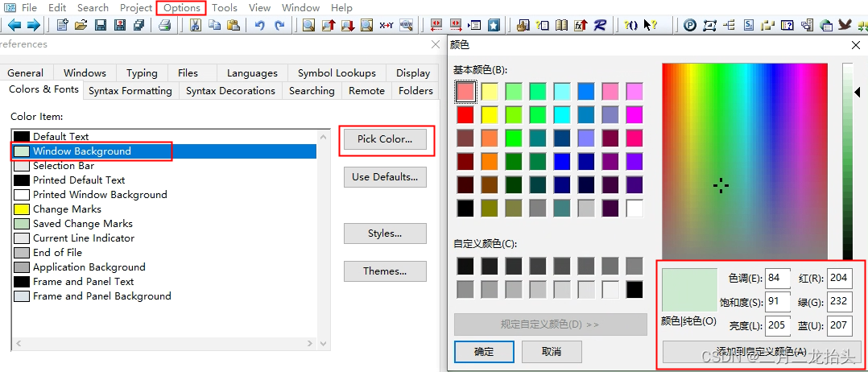Click the Styles... button
The width and height of the screenshot is (868, 372).
click(x=385, y=234)
